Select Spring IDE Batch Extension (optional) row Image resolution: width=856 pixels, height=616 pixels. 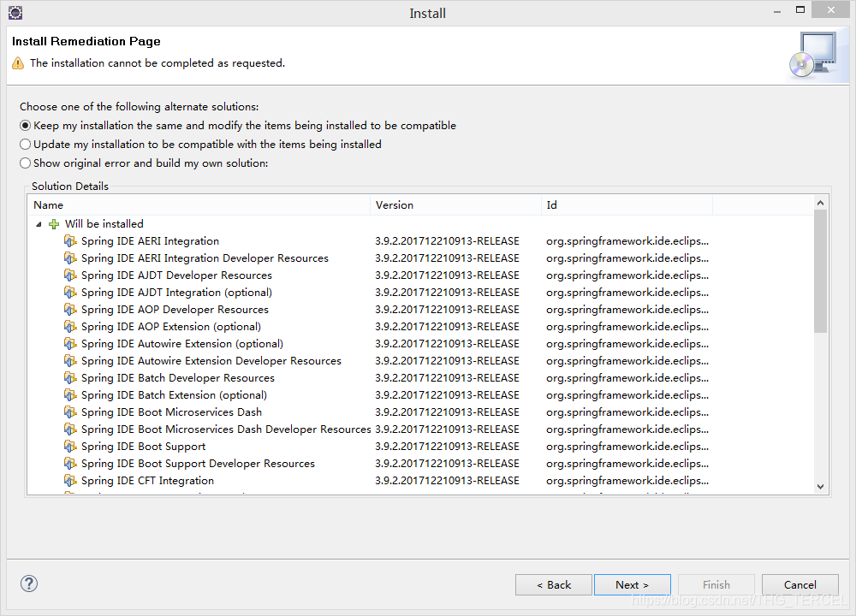(174, 394)
